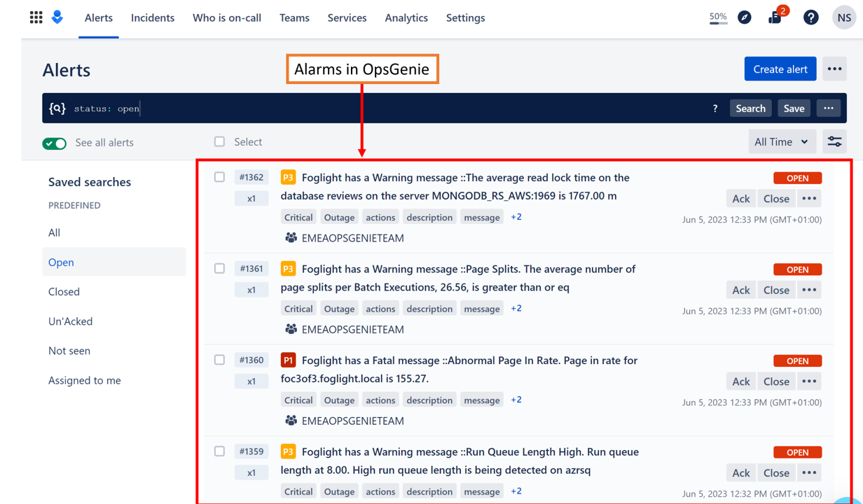The width and height of the screenshot is (863, 504).
Task: Acknowledge alert #1361 with Ack button
Action: (740, 290)
